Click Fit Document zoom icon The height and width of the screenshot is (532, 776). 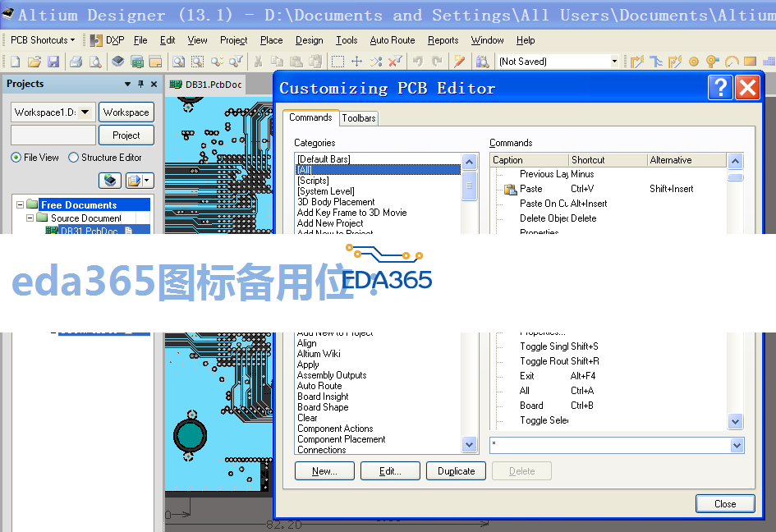[x=179, y=62]
